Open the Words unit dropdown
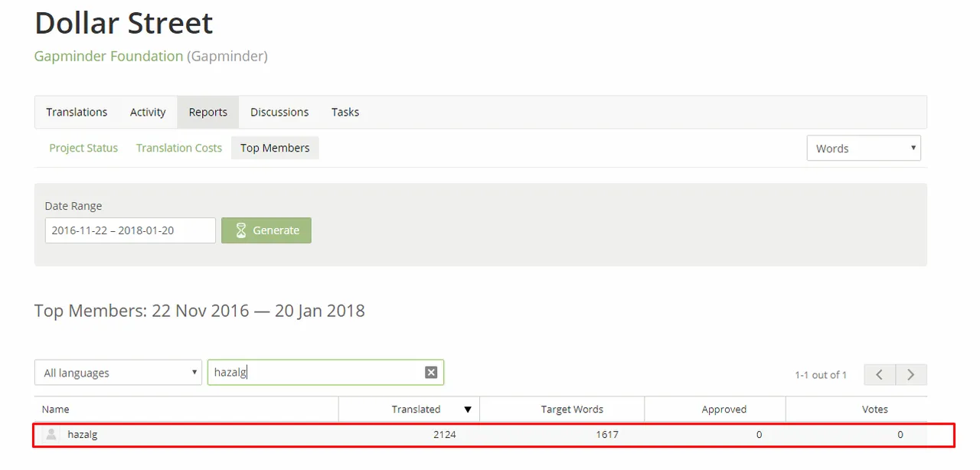The width and height of the screenshot is (980, 470). pos(864,149)
